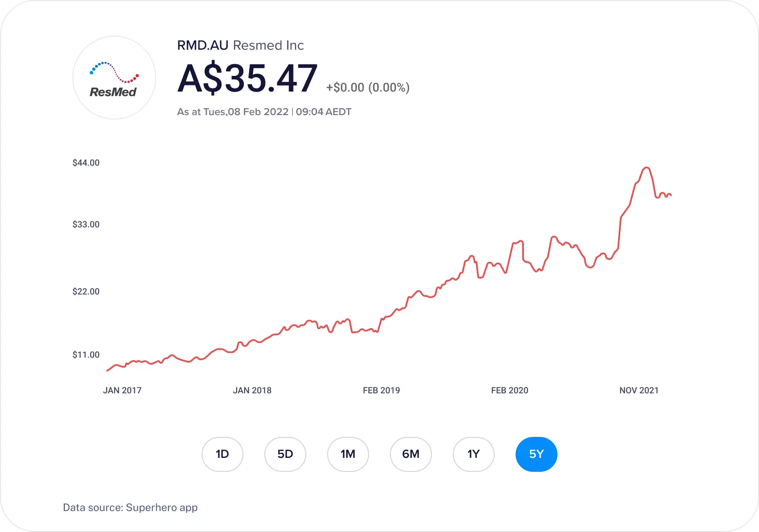Click the As at Tues,08 Feb 2022 timestamp
The width and height of the screenshot is (759, 532).
click(264, 112)
